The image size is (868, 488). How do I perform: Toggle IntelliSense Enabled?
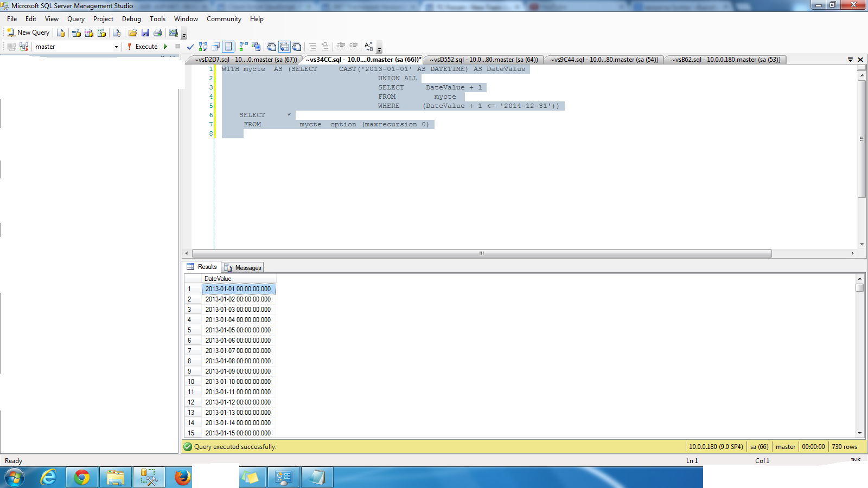coord(228,47)
